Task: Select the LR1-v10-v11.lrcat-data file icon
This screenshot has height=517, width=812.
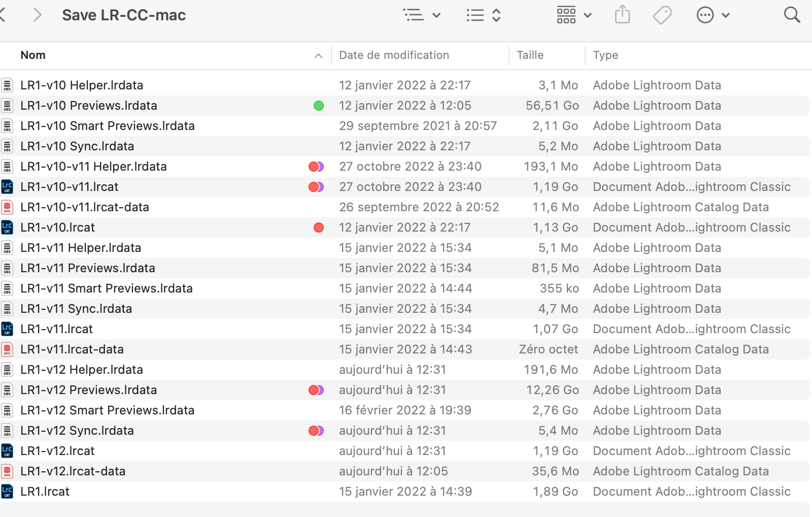Action: (x=7, y=207)
